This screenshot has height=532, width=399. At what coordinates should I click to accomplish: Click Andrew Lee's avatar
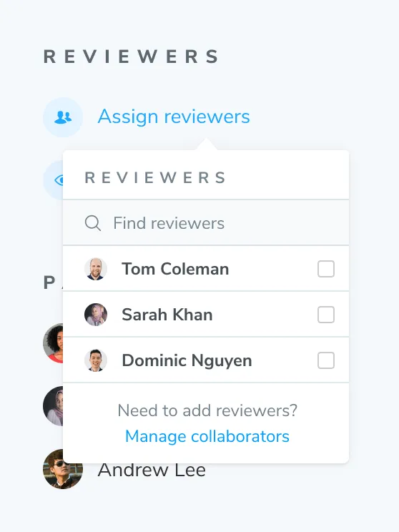63,469
